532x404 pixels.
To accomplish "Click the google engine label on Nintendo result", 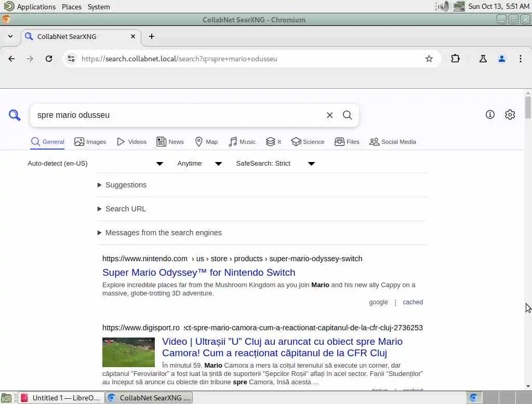I will point(378,302).
